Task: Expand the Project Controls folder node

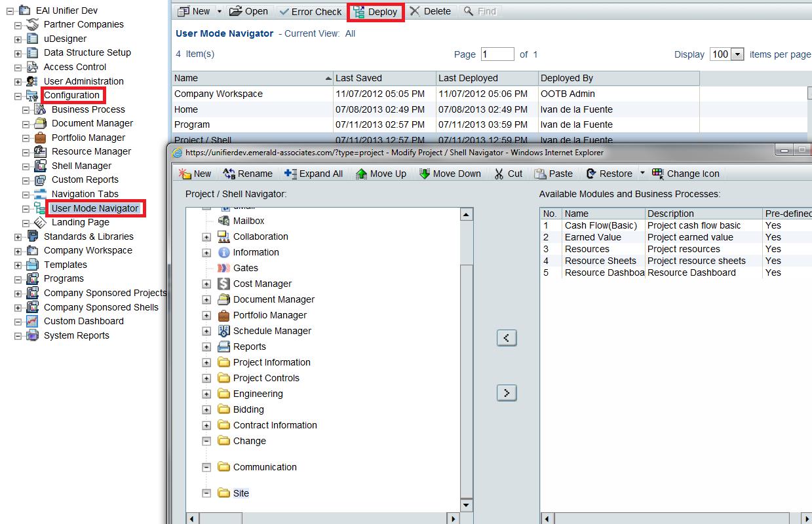Action: (x=206, y=379)
